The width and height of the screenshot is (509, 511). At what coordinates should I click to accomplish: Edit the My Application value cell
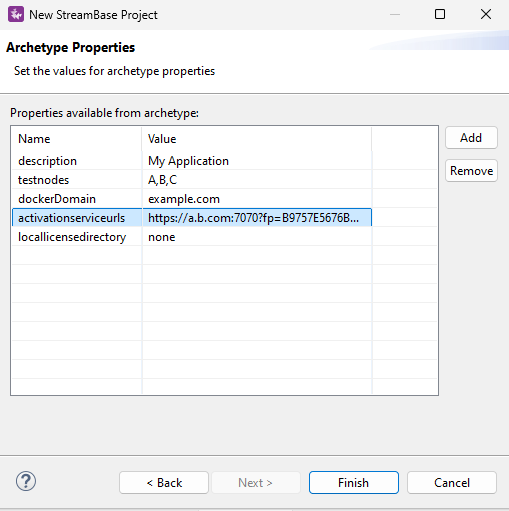[257, 161]
